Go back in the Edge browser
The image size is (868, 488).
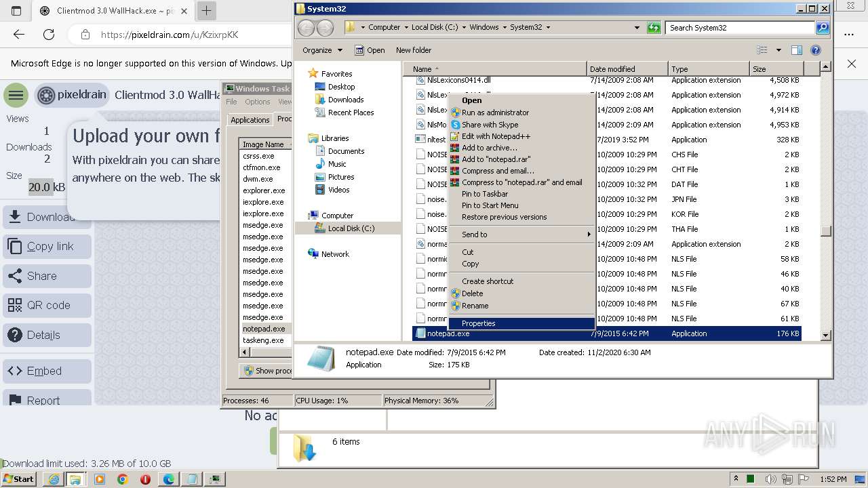pyautogui.click(x=19, y=35)
